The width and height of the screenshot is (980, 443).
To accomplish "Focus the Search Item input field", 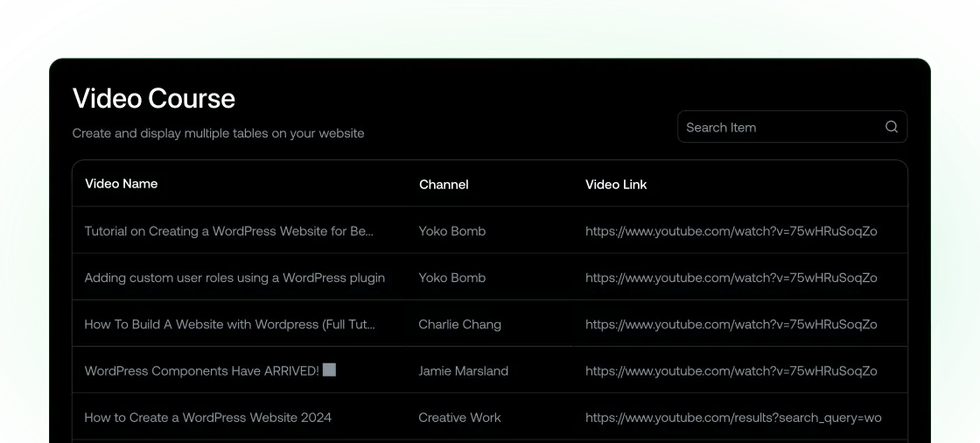I will click(x=792, y=127).
